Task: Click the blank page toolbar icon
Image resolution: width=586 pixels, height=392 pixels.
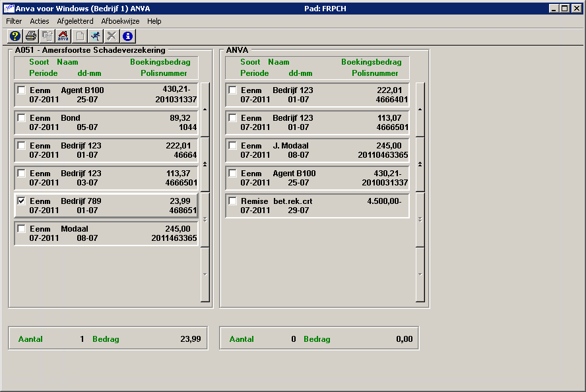Action: (x=80, y=36)
